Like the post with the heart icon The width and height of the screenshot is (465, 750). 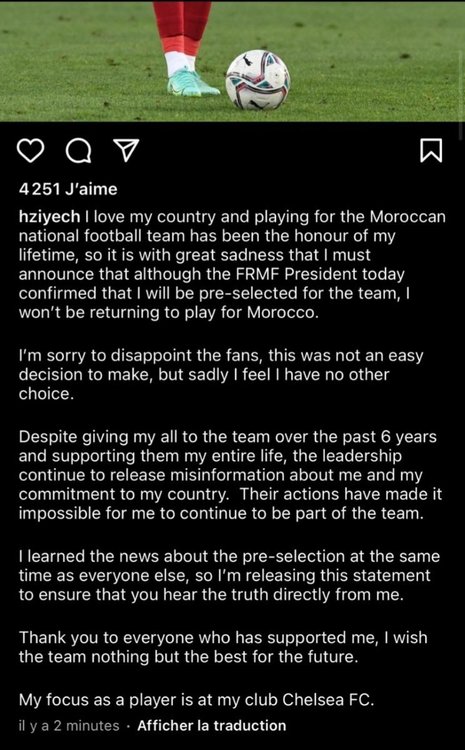30,150
